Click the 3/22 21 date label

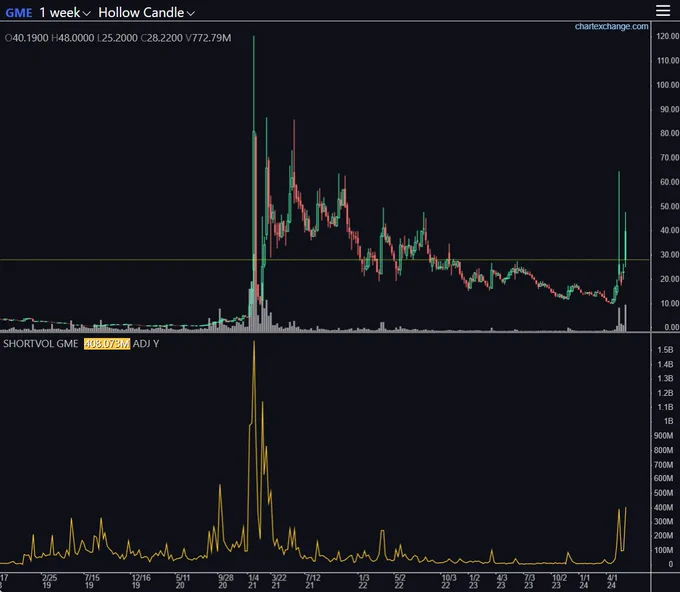[x=278, y=582]
